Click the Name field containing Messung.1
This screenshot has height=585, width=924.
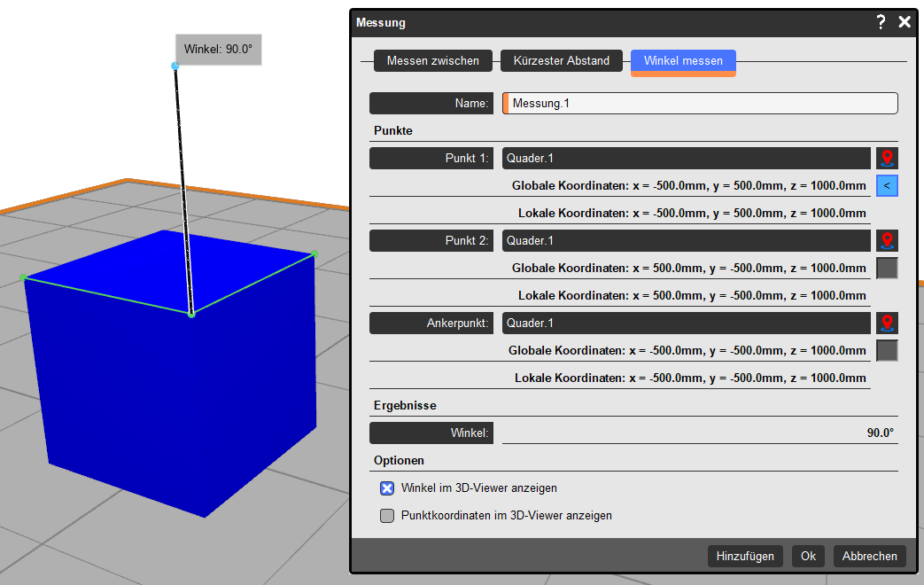coord(700,104)
